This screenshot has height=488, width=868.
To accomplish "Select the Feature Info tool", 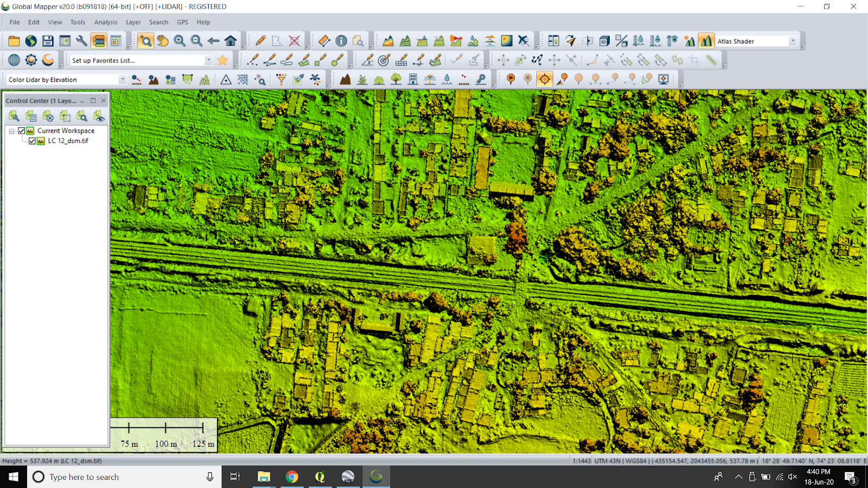I will tap(341, 41).
